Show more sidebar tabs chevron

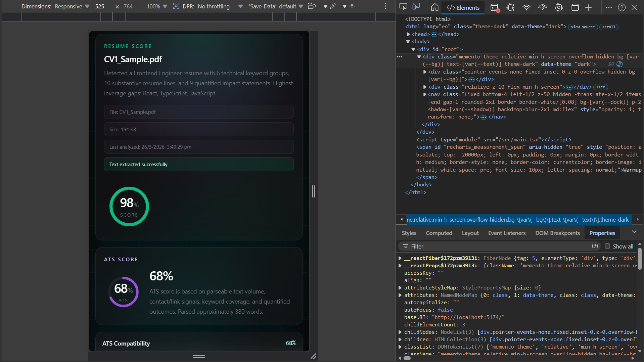[x=634, y=232]
